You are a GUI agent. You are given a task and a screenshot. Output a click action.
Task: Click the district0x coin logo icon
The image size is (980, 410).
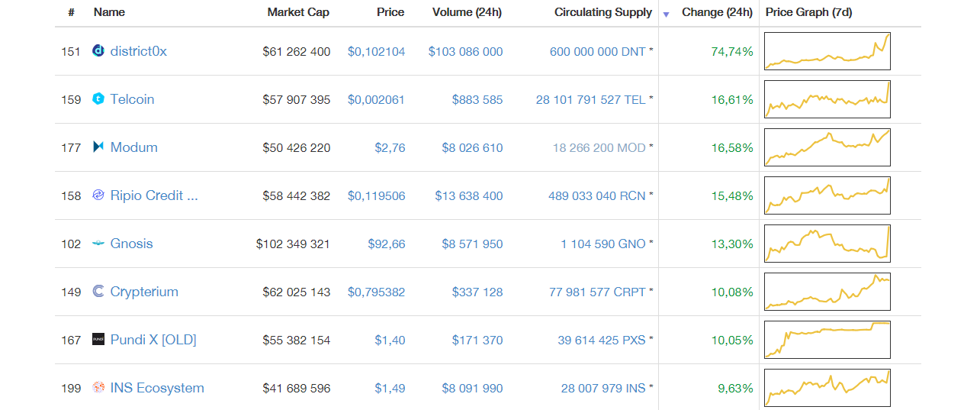pyautogui.click(x=98, y=51)
